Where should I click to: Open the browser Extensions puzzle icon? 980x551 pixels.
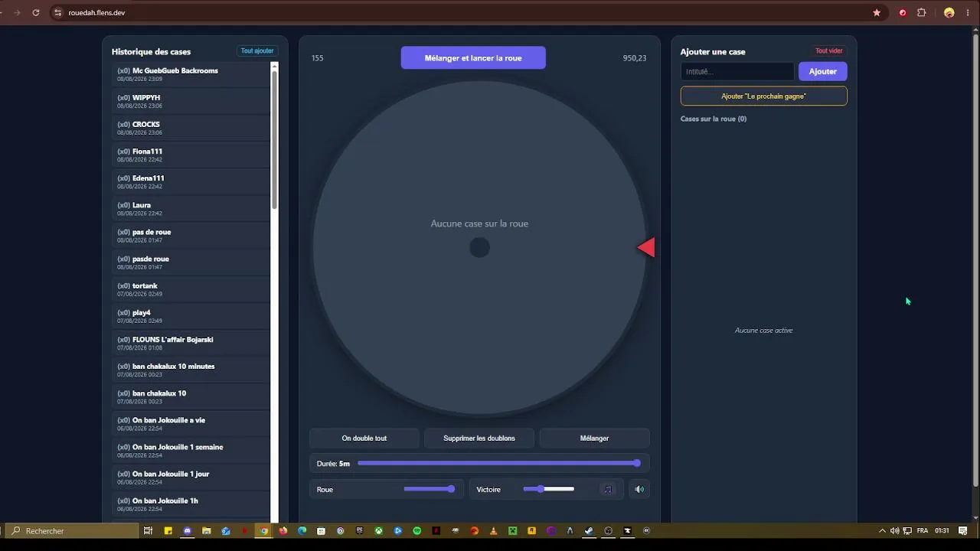(922, 13)
